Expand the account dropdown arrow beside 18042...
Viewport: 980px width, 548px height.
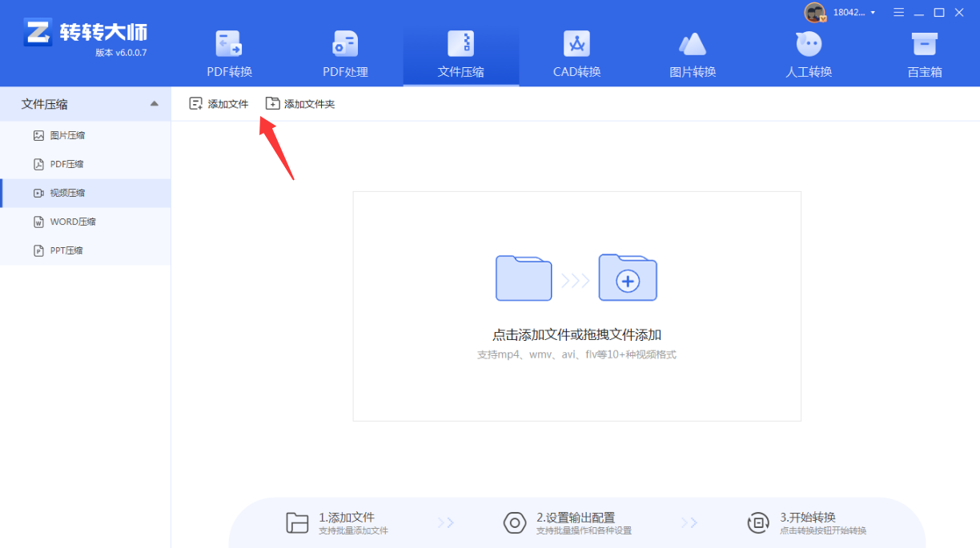click(x=873, y=12)
